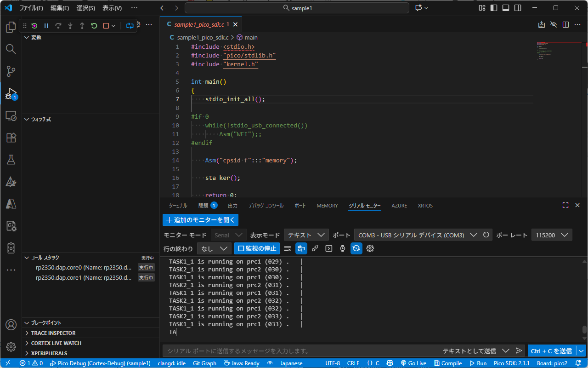Open serial monitor settings gear
The image size is (588, 368).
tap(370, 248)
